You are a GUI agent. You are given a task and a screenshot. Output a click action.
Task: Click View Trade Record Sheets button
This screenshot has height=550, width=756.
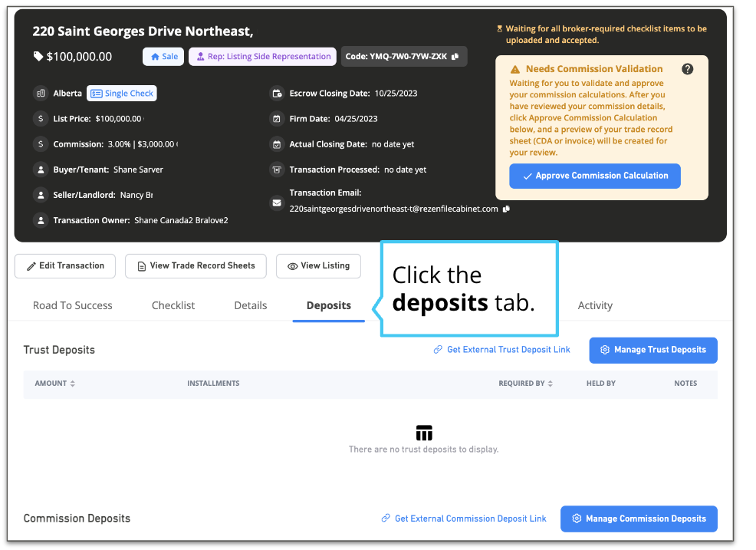point(196,266)
